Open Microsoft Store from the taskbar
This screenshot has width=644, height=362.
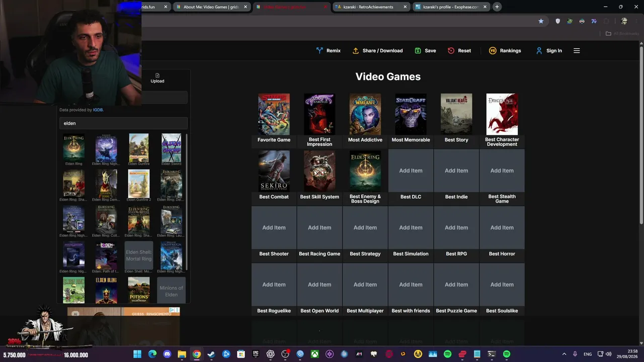coord(241,354)
